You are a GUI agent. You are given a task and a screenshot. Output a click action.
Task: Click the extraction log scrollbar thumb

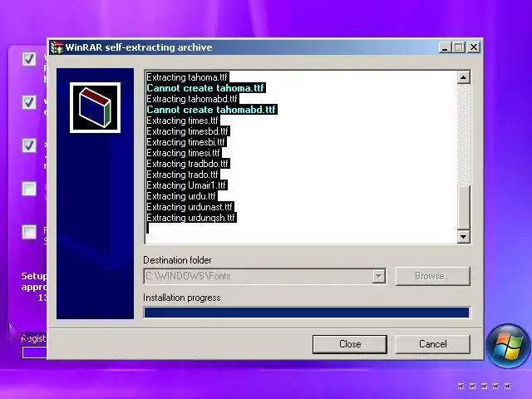tap(464, 208)
